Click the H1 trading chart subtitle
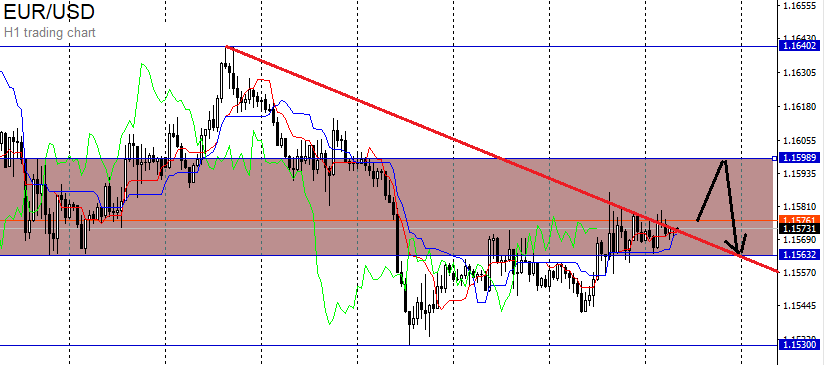The image size is (824, 365). click(49, 33)
